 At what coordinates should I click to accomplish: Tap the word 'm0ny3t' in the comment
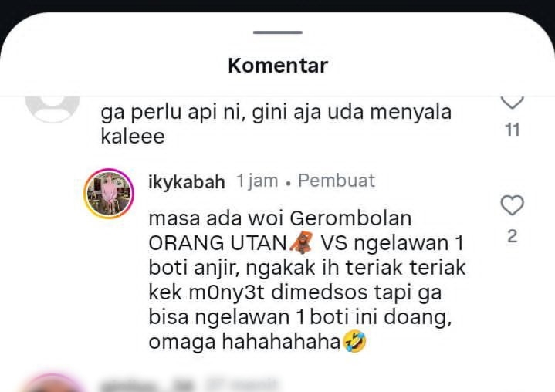click(x=227, y=293)
